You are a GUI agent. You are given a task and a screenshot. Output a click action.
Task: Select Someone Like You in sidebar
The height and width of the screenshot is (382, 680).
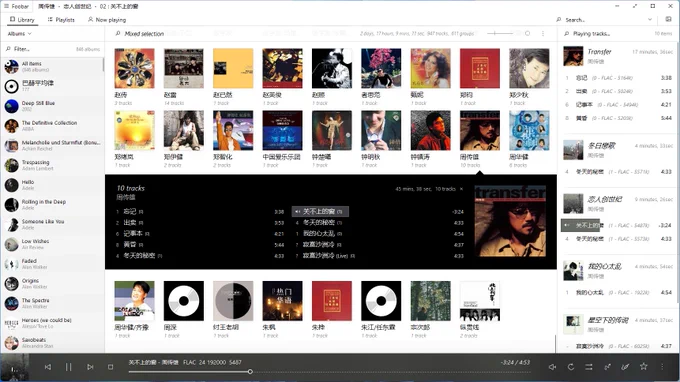[52, 224]
